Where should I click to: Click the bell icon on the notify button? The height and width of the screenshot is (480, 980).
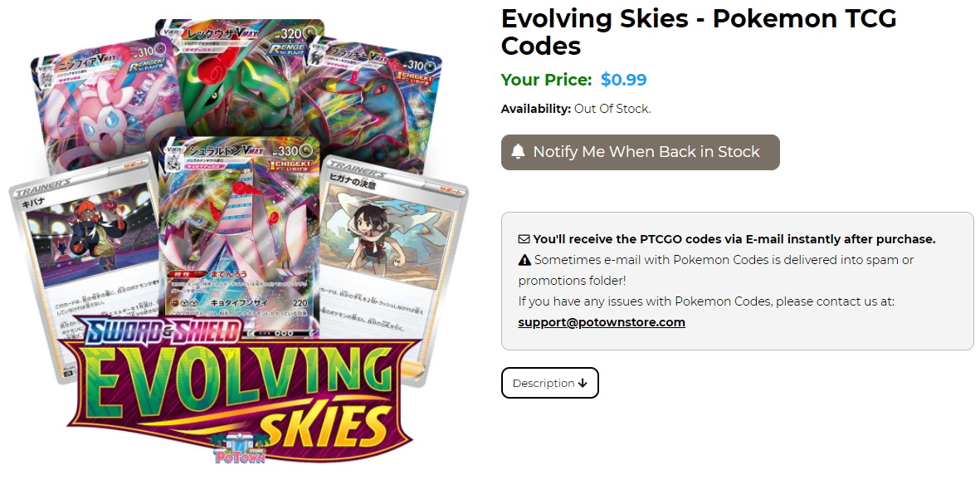point(519,152)
